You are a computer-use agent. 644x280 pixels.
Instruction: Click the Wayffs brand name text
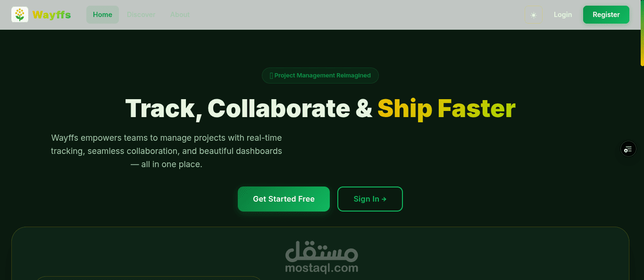click(x=51, y=15)
